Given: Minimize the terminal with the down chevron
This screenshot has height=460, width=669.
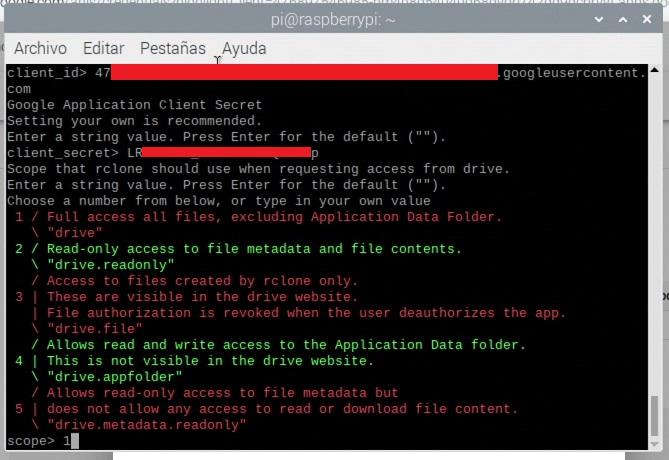Looking at the screenshot, I should pos(599,20).
